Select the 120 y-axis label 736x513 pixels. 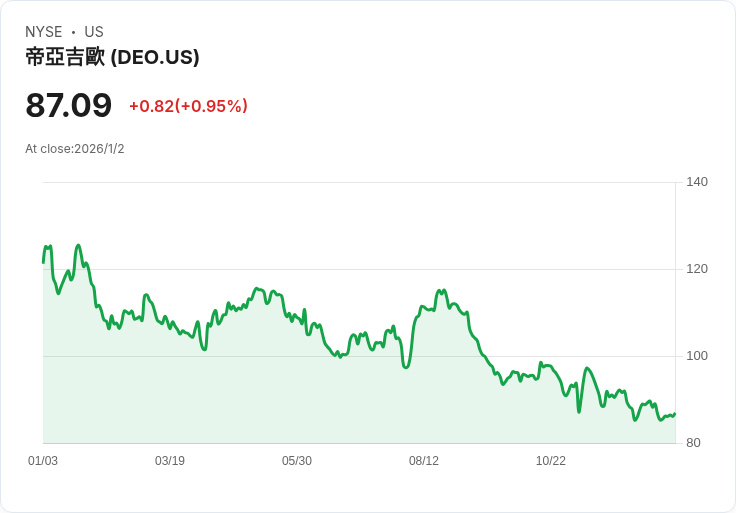pyautogui.click(x=697, y=269)
